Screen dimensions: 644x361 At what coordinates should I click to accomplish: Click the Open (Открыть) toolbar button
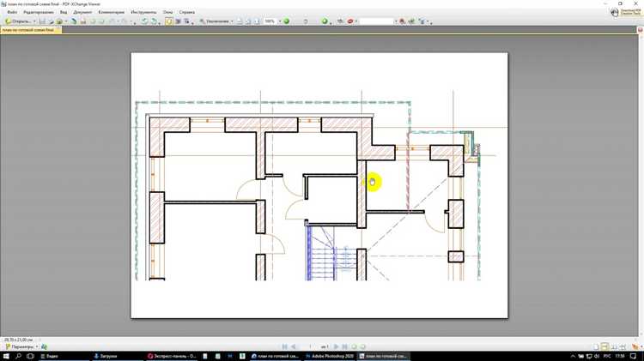pyautogui.click(x=18, y=21)
